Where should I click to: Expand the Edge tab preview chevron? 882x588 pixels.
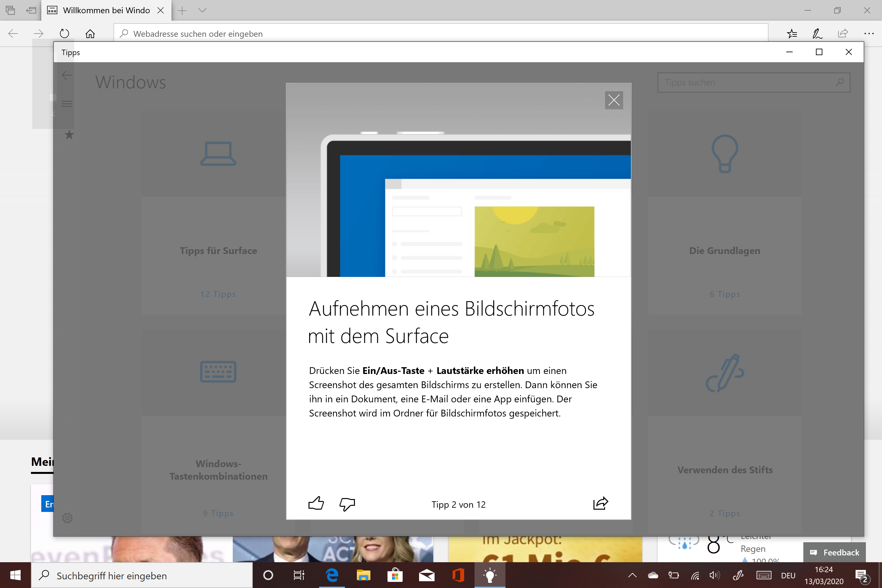(202, 11)
